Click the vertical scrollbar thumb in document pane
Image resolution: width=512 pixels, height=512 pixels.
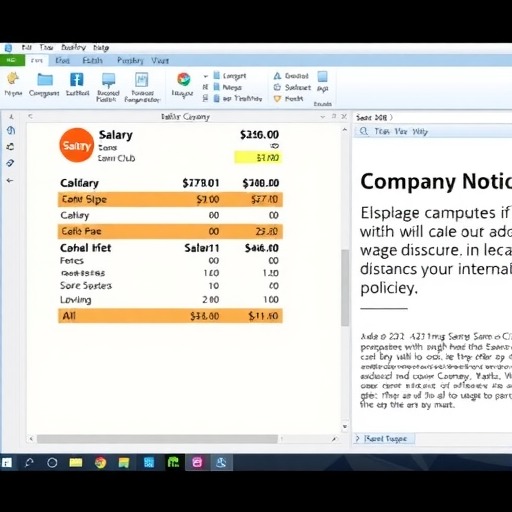tap(345, 288)
